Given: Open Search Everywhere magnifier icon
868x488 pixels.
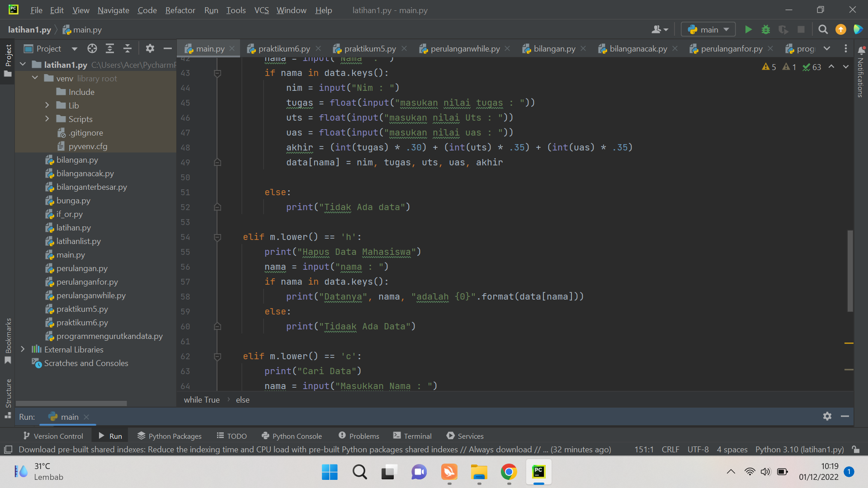Looking at the screenshot, I should click(x=823, y=29).
